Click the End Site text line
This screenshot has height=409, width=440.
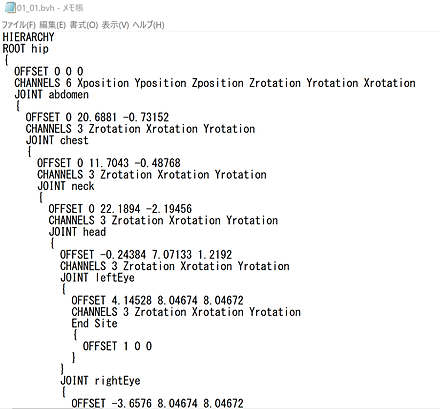[x=94, y=323]
